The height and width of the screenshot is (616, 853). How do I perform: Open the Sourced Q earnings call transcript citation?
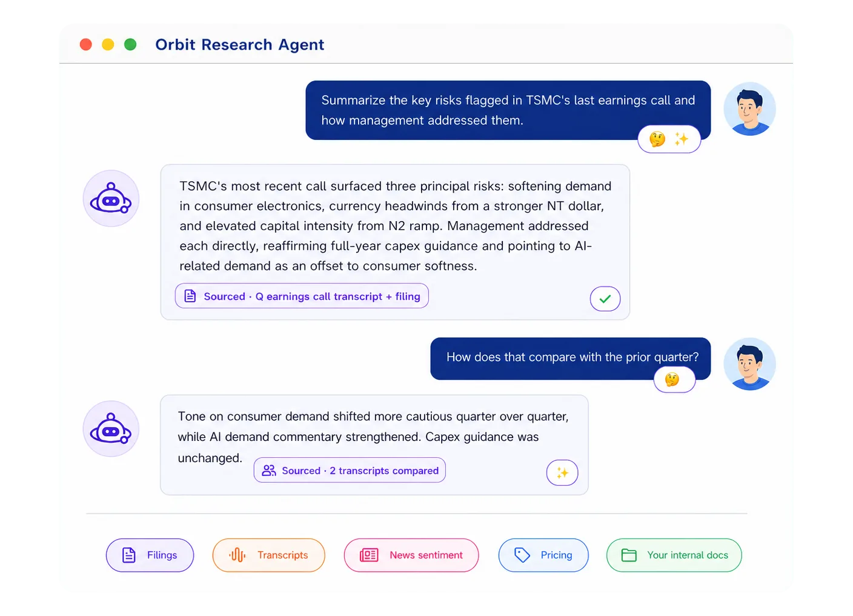[302, 296]
